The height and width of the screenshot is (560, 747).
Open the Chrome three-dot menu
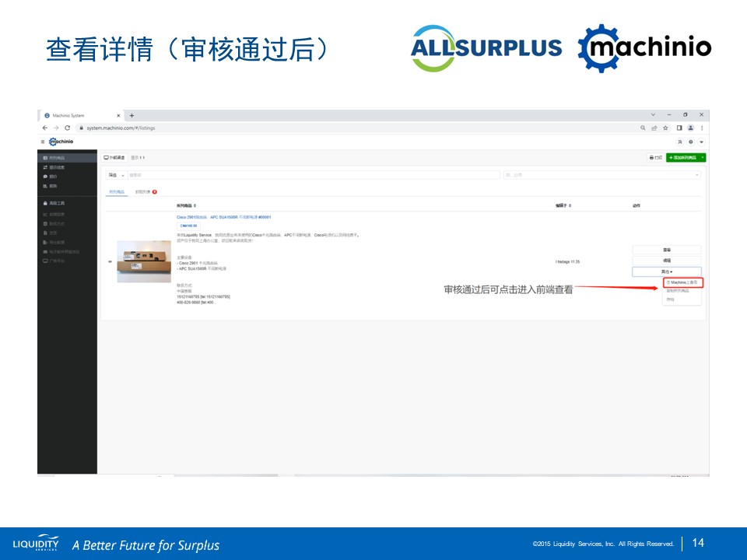tap(702, 128)
